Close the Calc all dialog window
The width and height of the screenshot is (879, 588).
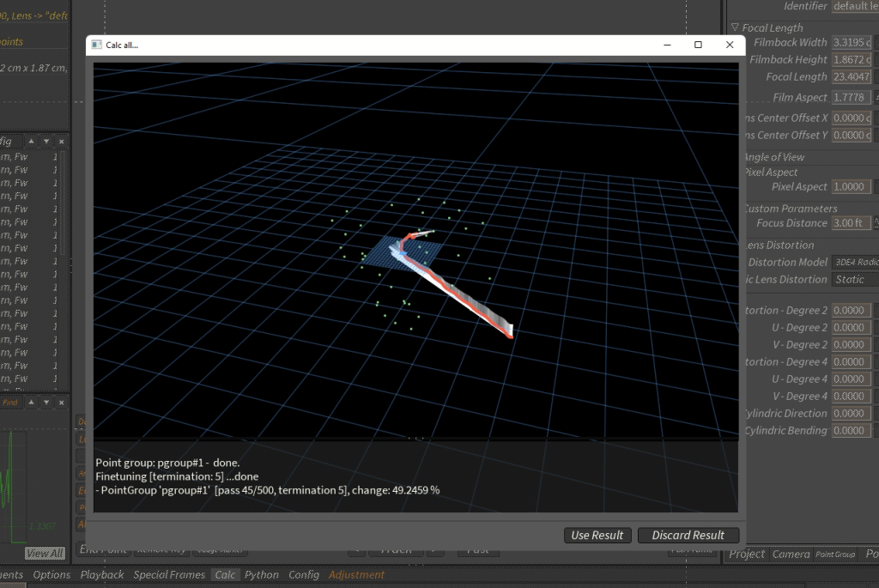pyautogui.click(x=730, y=45)
